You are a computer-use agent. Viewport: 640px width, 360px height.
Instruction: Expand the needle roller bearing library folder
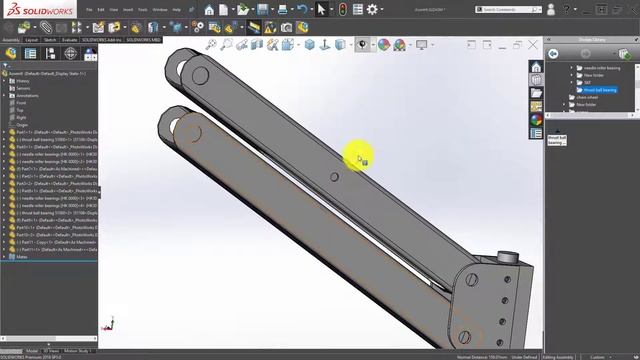[x=571, y=68]
